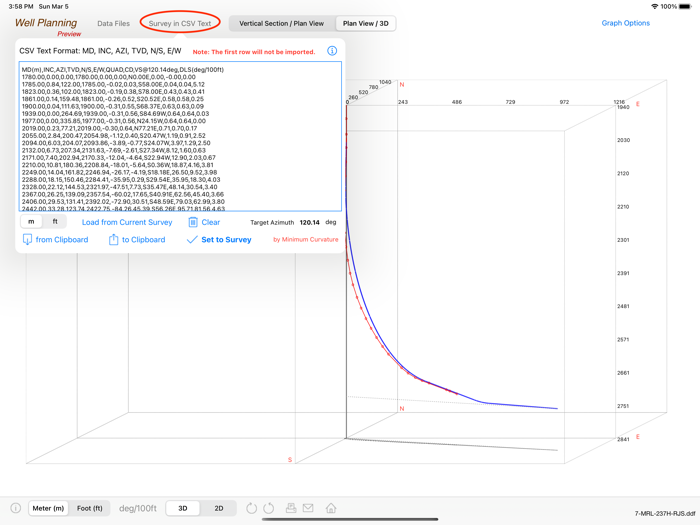The height and width of the screenshot is (525, 700).
Task: Tap the print icon in bottom toolbar
Action: click(291, 508)
